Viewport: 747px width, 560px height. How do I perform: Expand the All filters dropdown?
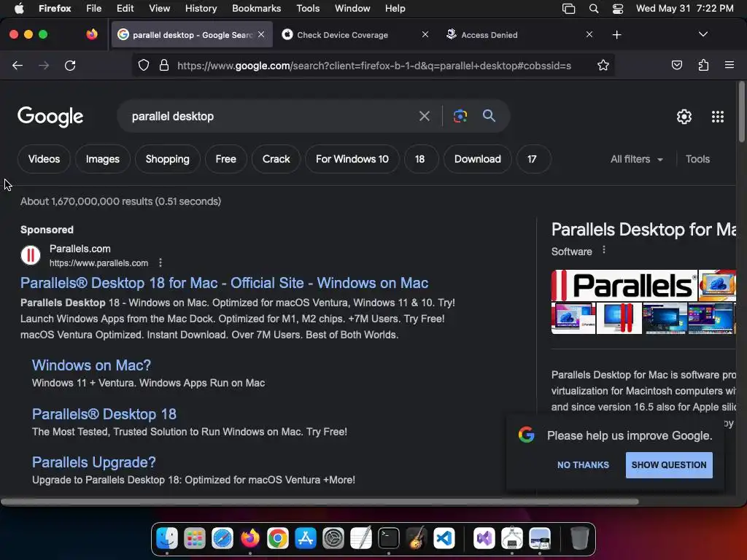click(x=636, y=159)
